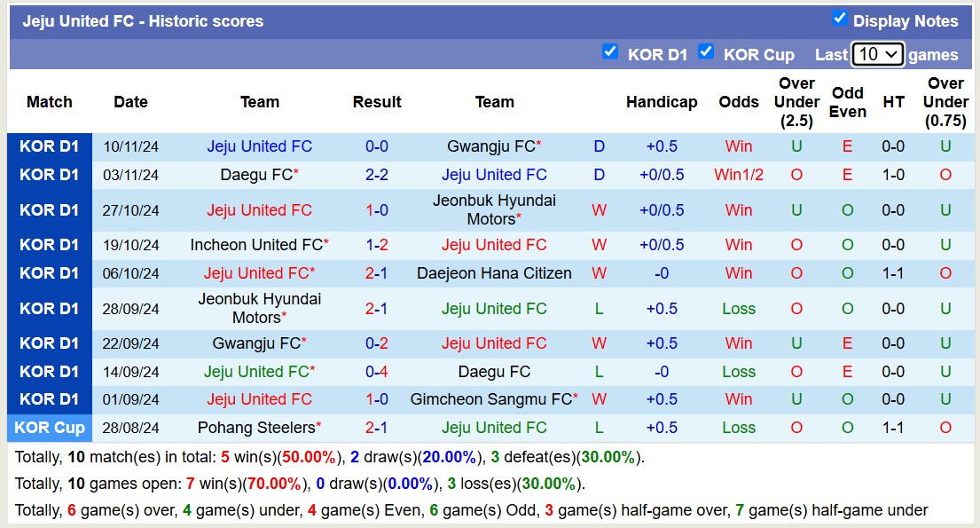
Task: Select the KOR D1 badge on first row
Action: pyautogui.click(x=49, y=146)
